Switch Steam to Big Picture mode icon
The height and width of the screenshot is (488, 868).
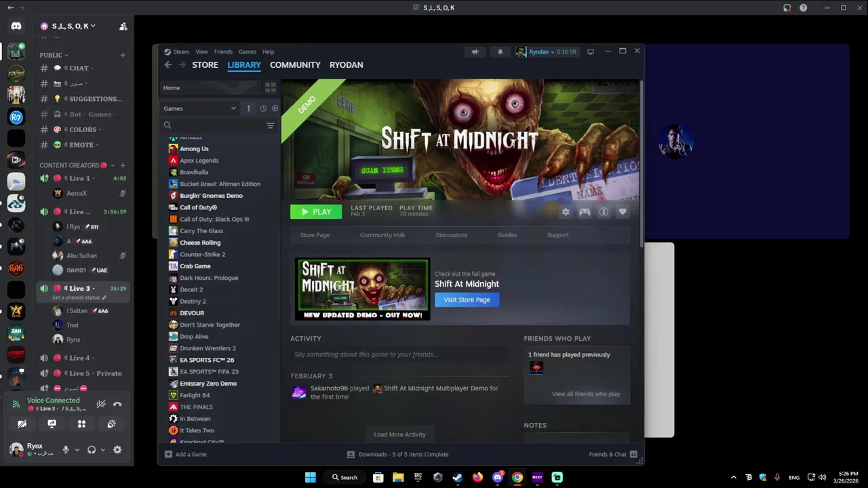591,52
